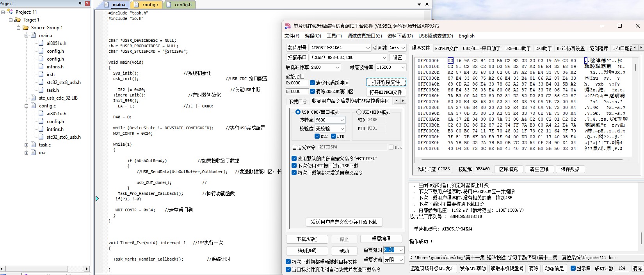Click the 打开程序文件 button
644x275 pixels.
coord(386,82)
